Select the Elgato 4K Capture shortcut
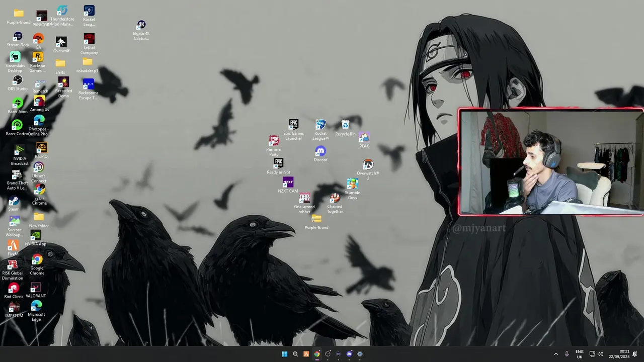Image resolution: width=644 pixels, height=362 pixels. pyautogui.click(x=141, y=30)
